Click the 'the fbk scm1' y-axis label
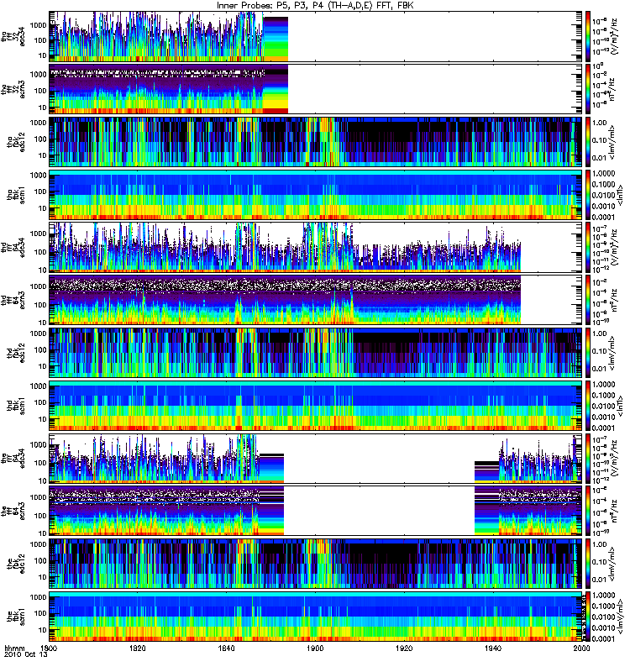Image resolution: width=630 pixels, height=672 pixels. click(x=16, y=617)
